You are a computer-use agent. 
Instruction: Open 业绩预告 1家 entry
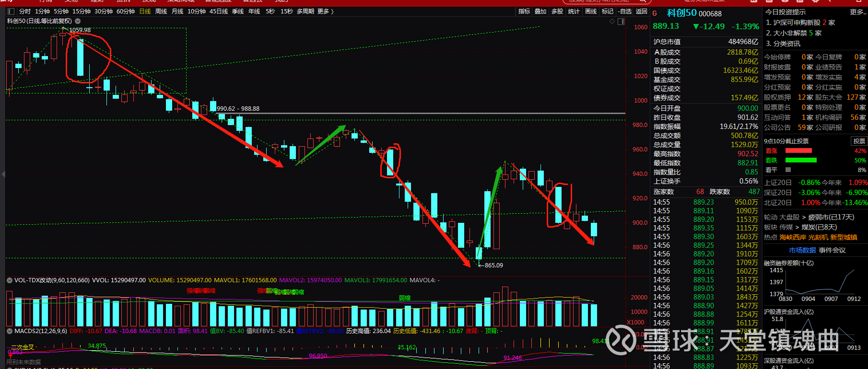pos(841,67)
